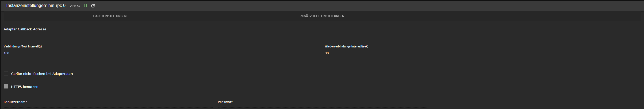Click the 180 value in connection test interval
The height and width of the screenshot is (109, 644).
(7, 53)
